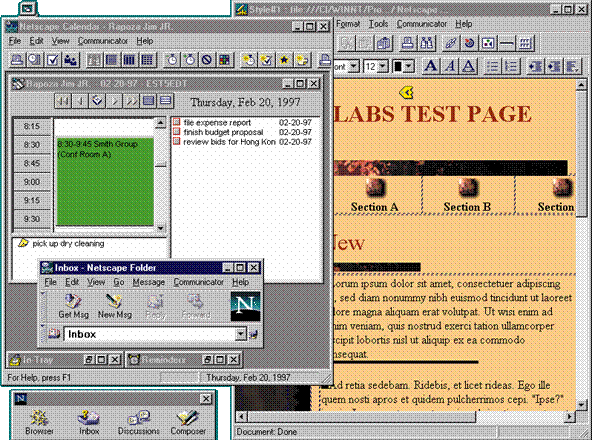The height and width of the screenshot is (440, 592).
Task: Select the Smith Group 8:30-9:45 appointment
Action: pyautogui.click(x=105, y=182)
